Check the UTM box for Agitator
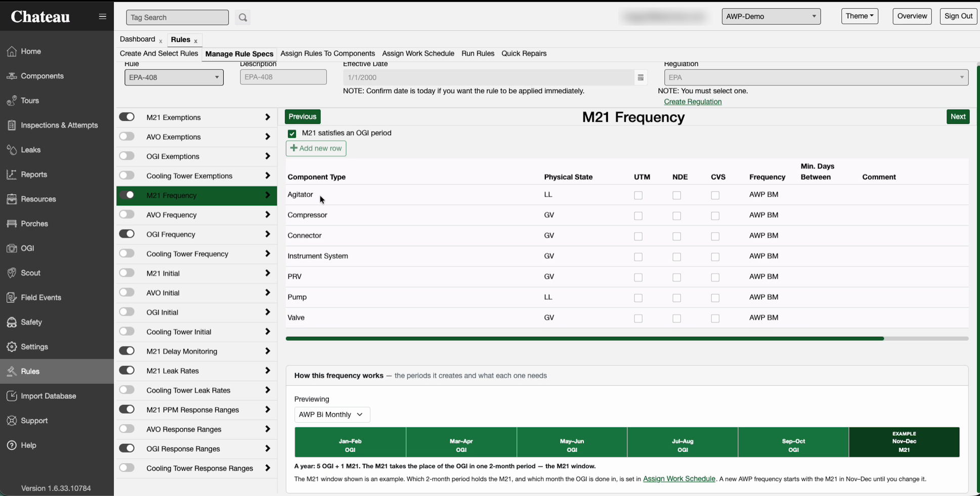The image size is (980, 496). [x=638, y=195]
